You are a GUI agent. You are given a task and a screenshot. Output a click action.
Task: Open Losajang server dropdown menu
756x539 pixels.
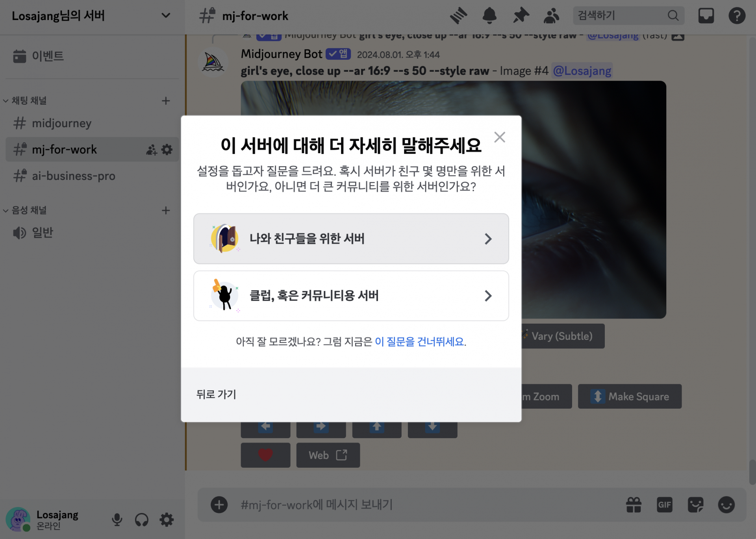pos(166,16)
